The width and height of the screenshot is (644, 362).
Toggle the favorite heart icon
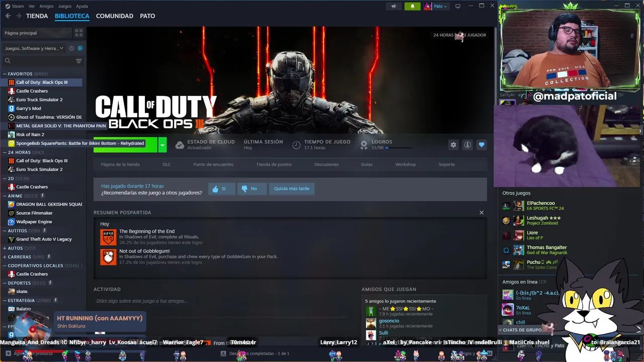click(481, 145)
